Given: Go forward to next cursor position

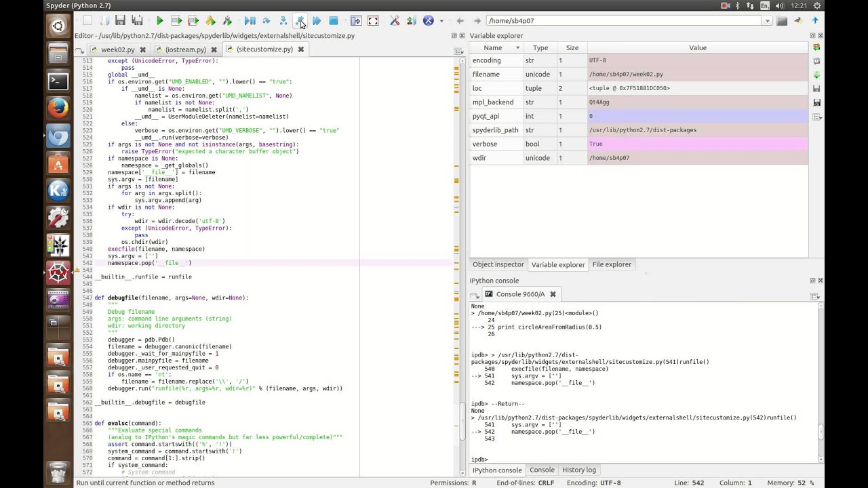Looking at the screenshot, I should (477, 21).
